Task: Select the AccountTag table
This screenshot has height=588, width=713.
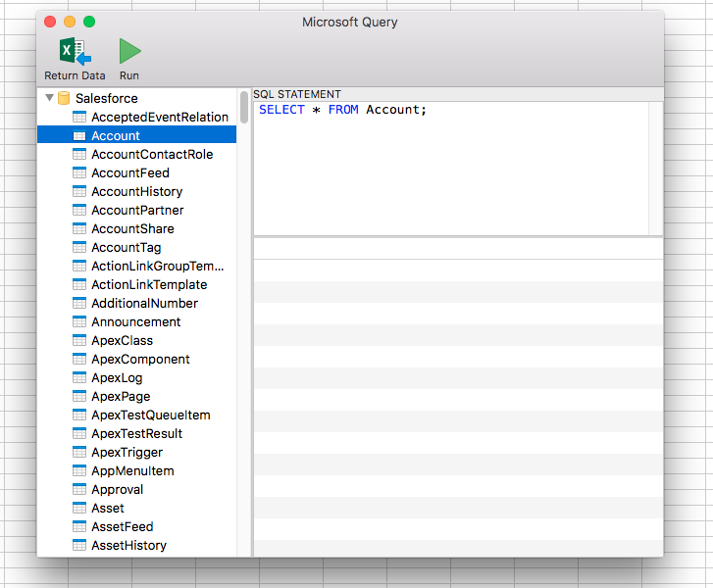Action: pyautogui.click(x=126, y=248)
